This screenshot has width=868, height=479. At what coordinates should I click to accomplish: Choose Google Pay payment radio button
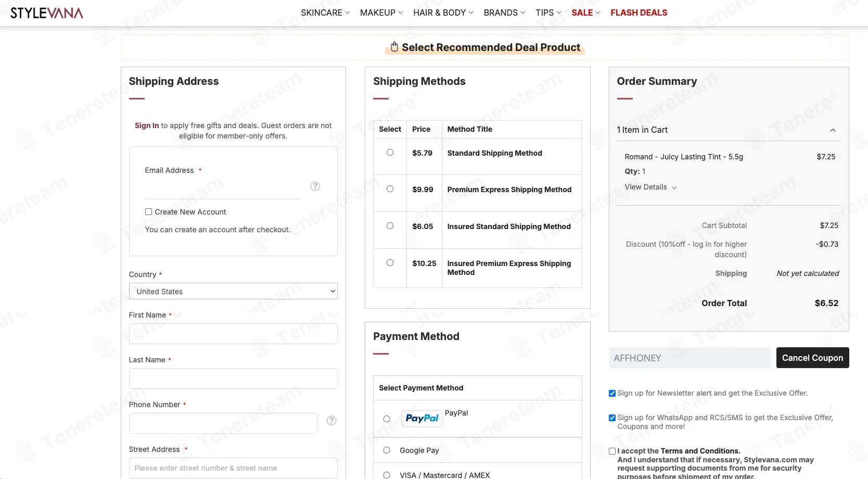(387, 450)
